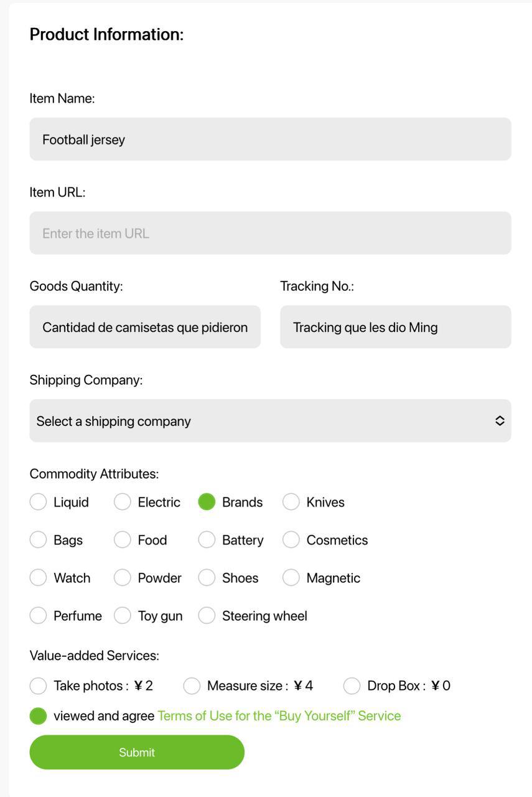Choose the Steering wheel attribute
The width and height of the screenshot is (532, 797).
coord(207,616)
